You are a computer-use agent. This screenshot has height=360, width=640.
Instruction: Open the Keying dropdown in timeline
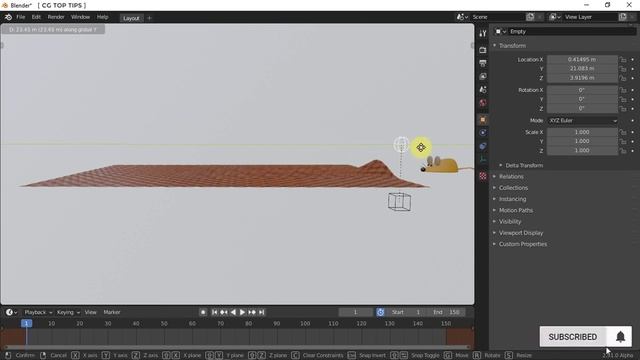tap(68, 312)
